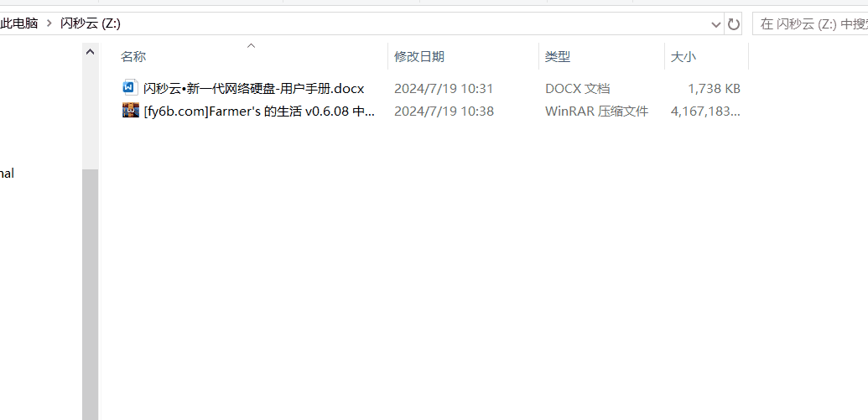Select the WinRAR archive icon for Farmer's file
The height and width of the screenshot is (420, 868).
click(x=130, y=111)
